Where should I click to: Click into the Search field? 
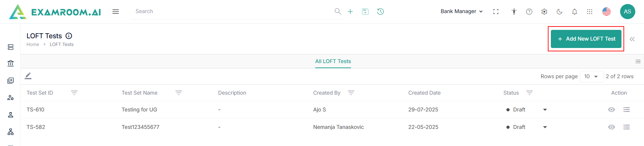[232, 11]
